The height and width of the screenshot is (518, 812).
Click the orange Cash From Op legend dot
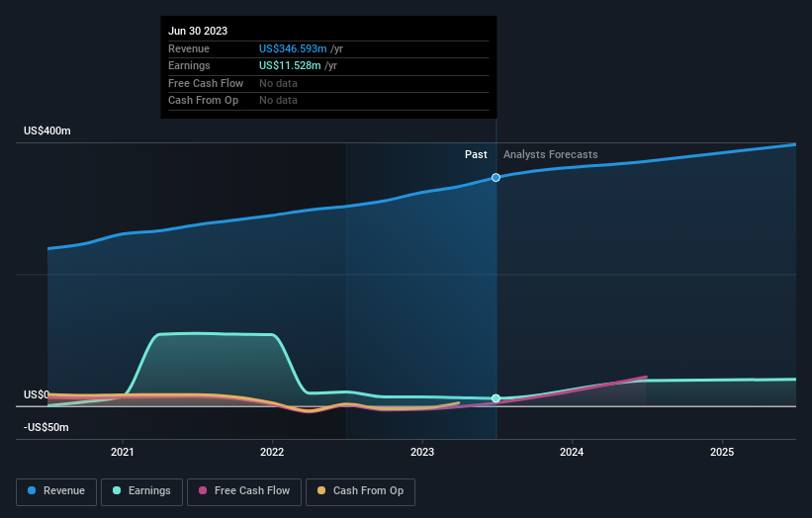click(x=321, y=490)
